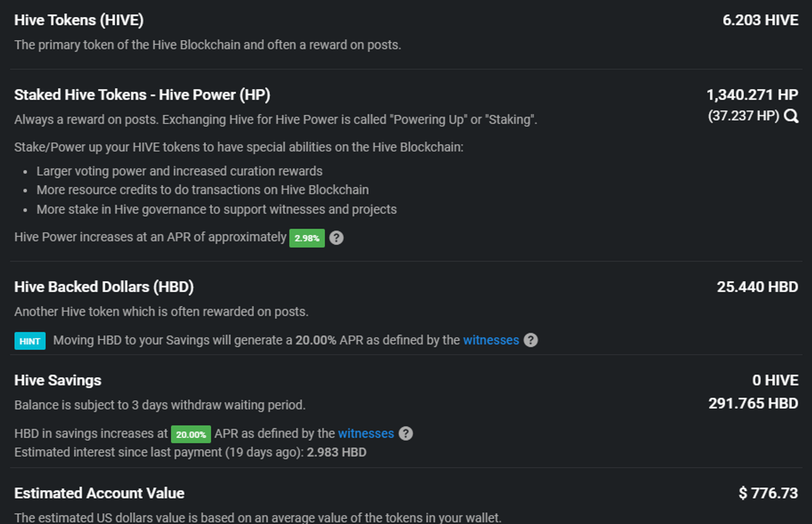Click the magnifier icon beside delegated HP
Viewport: 812px width, 524px height.
point(791,116)
